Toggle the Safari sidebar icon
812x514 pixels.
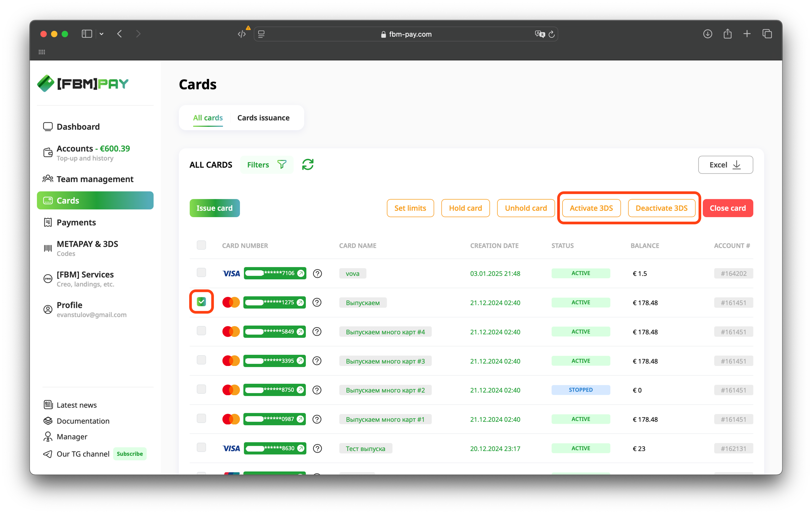click(x=87, y=34)
